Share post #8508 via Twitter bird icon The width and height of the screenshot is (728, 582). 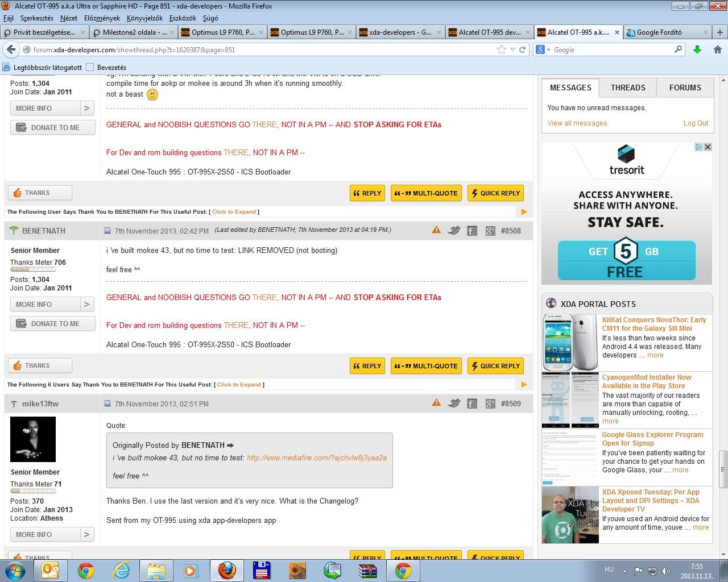[454, 230]
